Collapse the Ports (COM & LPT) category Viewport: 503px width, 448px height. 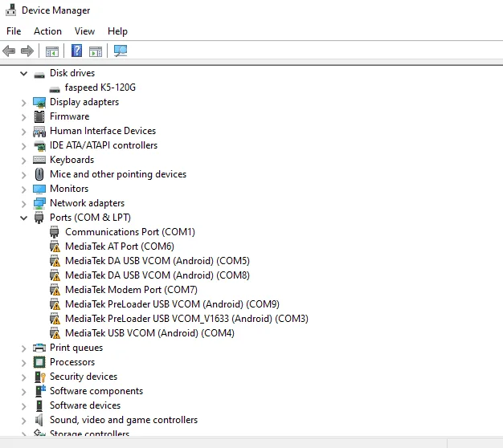click(x=24, y=218)
